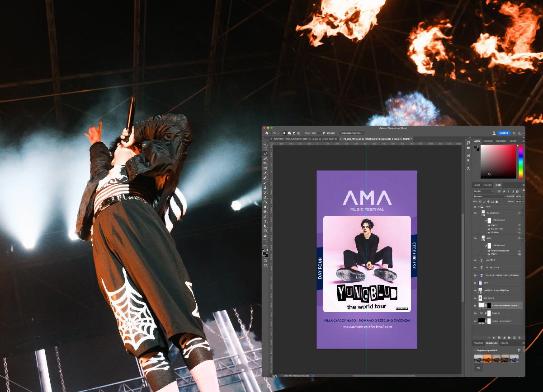This screenshot has height=392, width=543.
Task: Click the Add layer mask icon
Action: pos(499,337)
